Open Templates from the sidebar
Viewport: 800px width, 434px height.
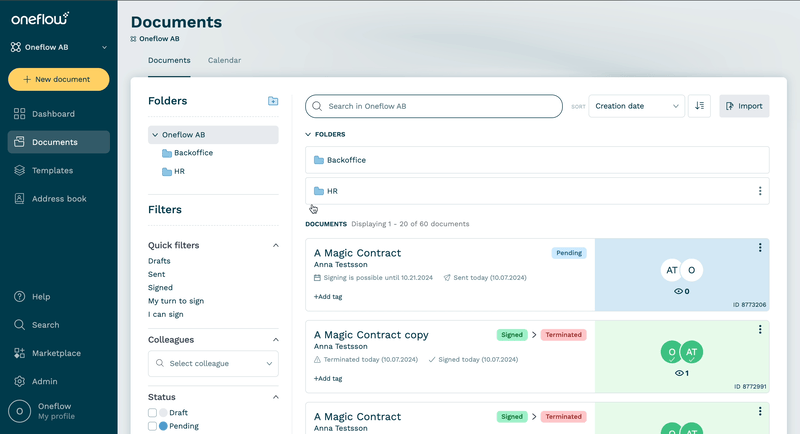pos(59,170)
